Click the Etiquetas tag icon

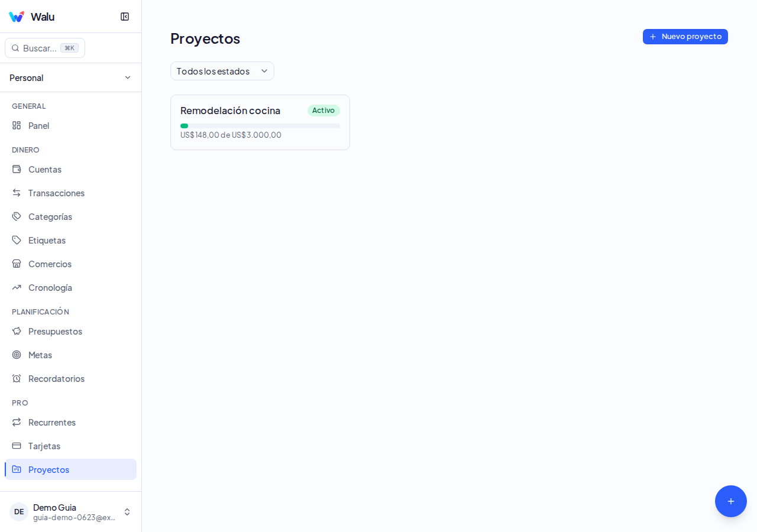coord(17,240)
